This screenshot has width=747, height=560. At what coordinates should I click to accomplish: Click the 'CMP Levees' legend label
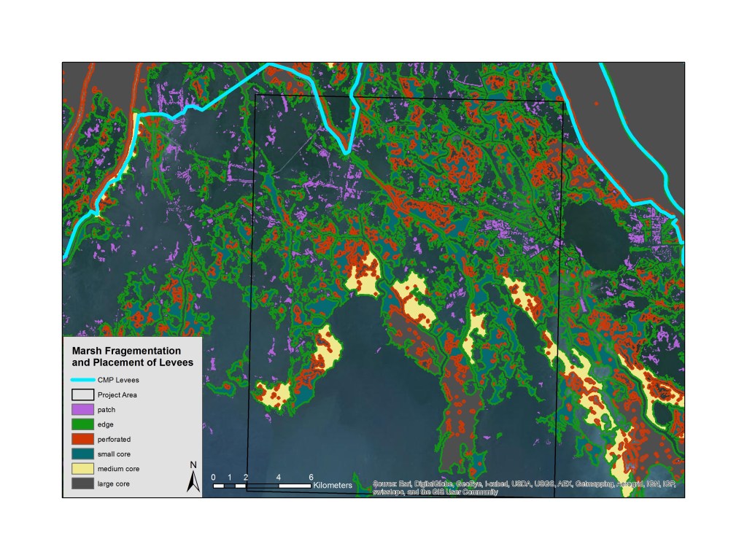tap(117, 380)
